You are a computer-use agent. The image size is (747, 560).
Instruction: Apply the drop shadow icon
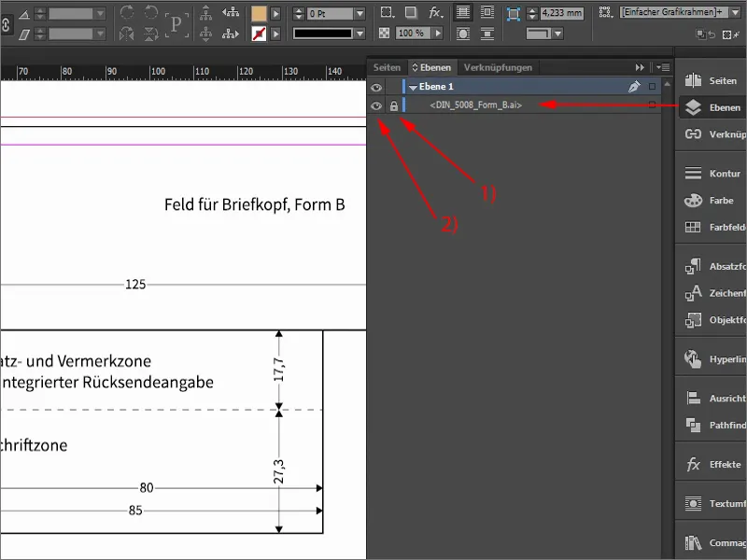pyautogui.click(x=411, y=12)
